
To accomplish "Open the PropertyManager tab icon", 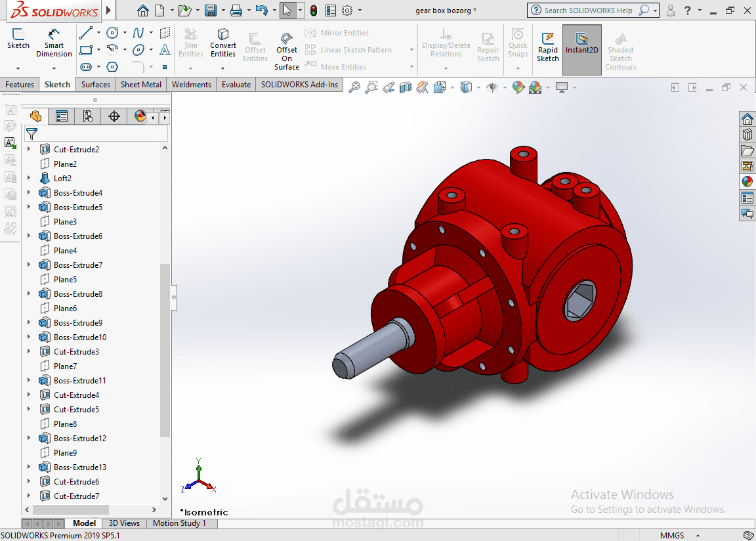I will 62,116.
